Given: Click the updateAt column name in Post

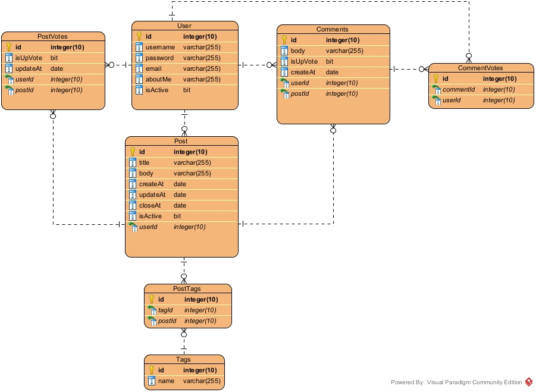Looking at the screenshot, I should [x=152, y=195].
